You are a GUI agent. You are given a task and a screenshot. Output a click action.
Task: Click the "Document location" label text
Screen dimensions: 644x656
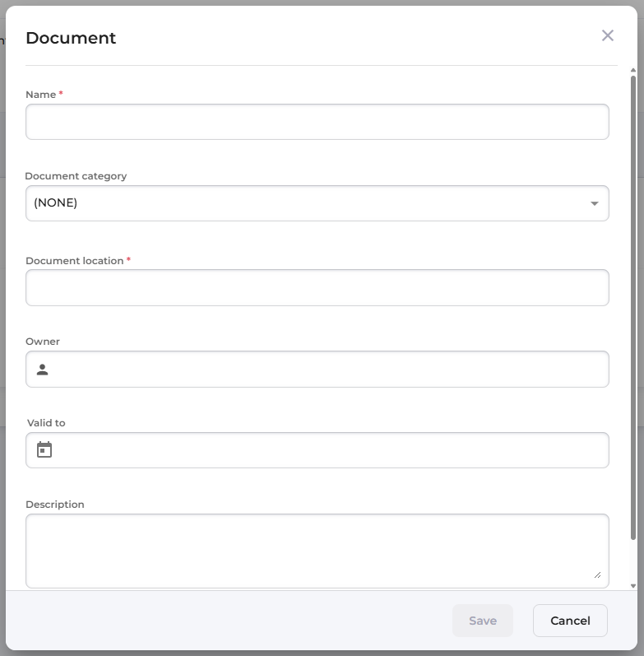(74, 261)
